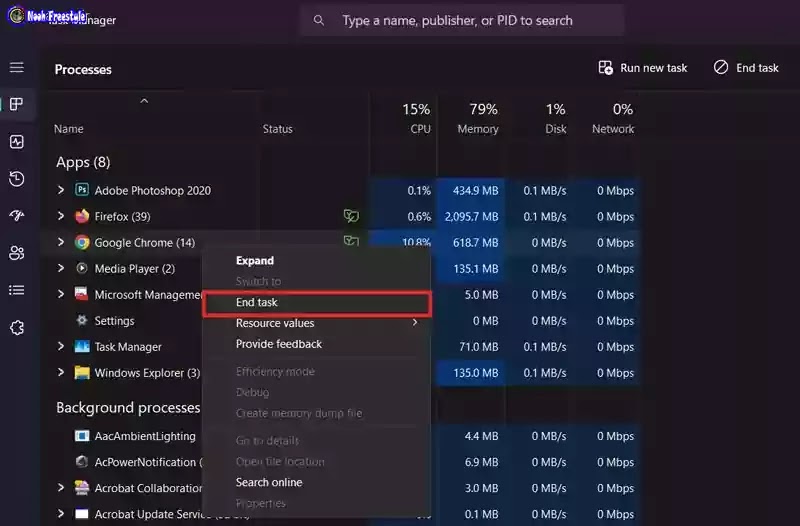Open the Details sidebar icon
Image resolution: width=800 pixels, height=526 pixels.
coord(16,290)
